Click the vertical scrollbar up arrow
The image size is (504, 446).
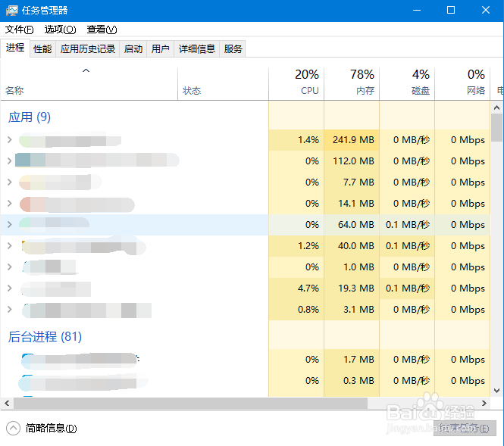pyautogui.click(x=497, y=108)
